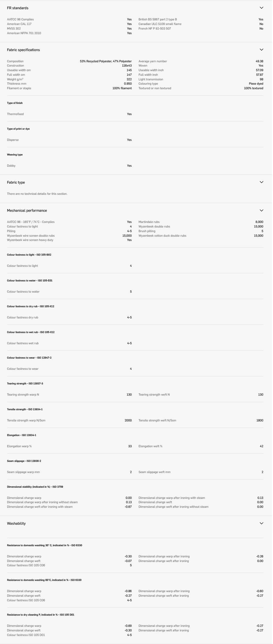Click the FR standards heading
The width and height of the screenshot is (273, 644).
18,8
